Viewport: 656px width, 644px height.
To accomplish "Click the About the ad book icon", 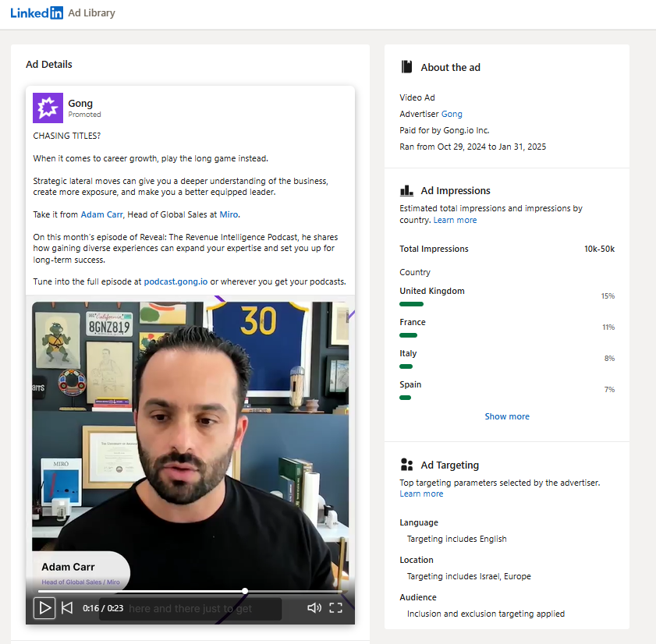I will pos(406,67).
